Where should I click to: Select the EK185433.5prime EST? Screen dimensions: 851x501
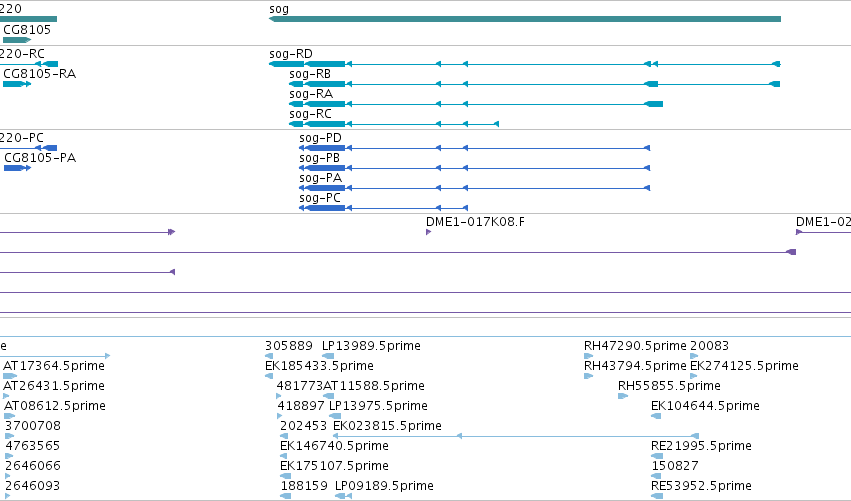(x=269, y=376)
